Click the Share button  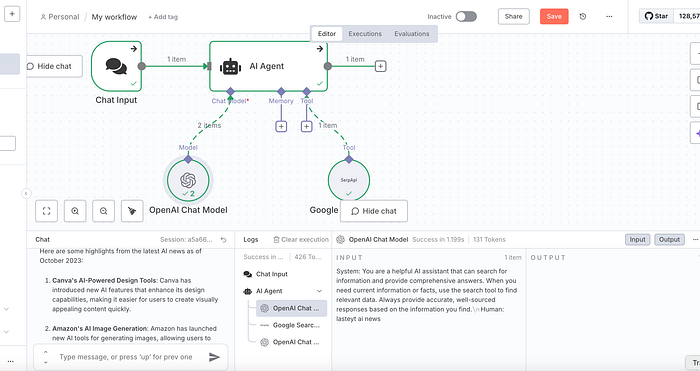point(513,17)
